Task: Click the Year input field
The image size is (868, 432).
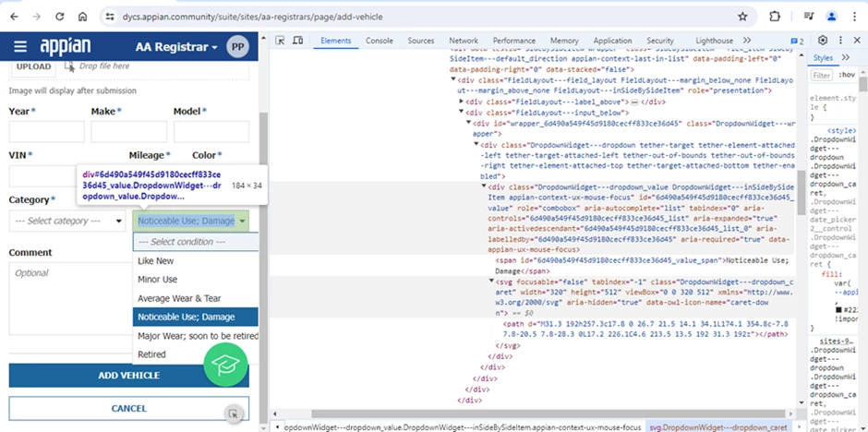Action: tap(46, 132)
